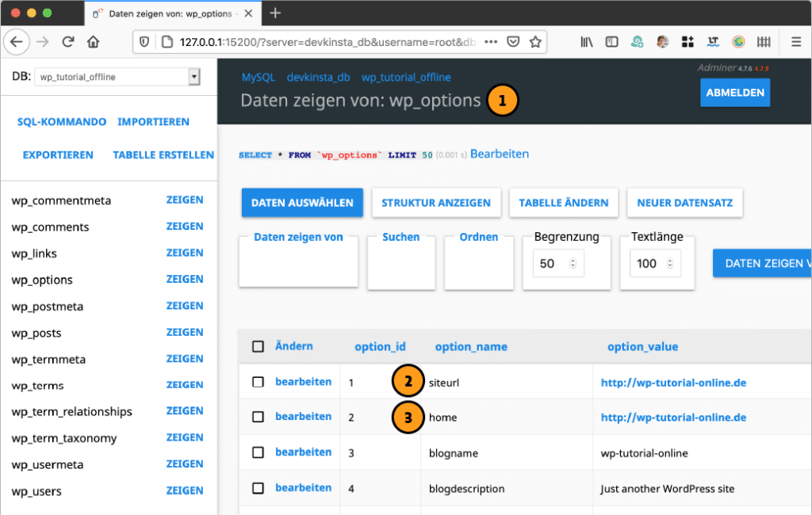Click bearbeiten for the blogdescription row
This screenshot has height=515, width=812.
pos(304,488)
